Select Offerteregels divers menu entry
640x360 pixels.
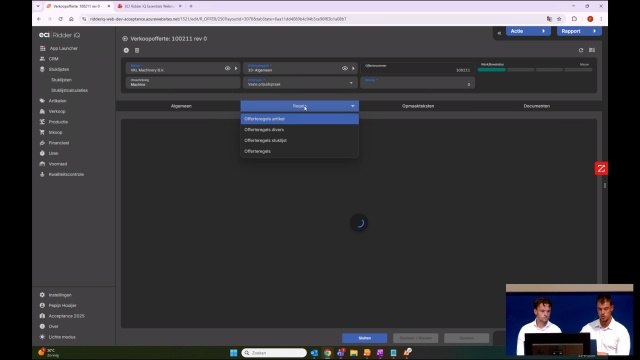tap(300, 130)
